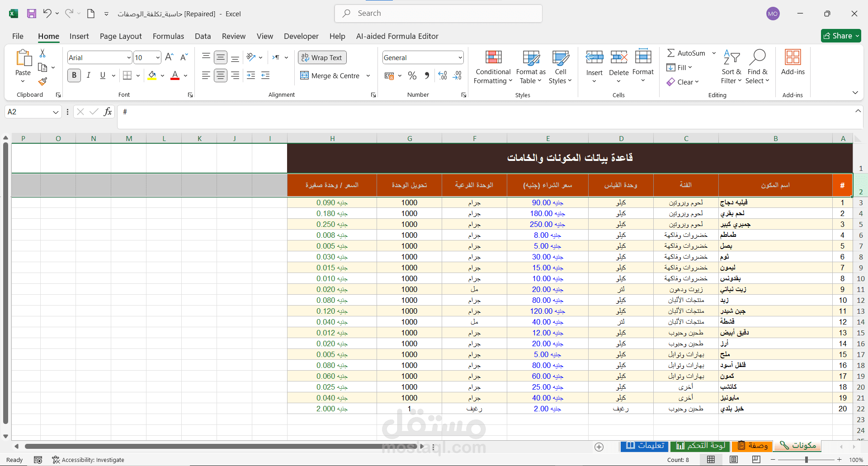Switch to the تعليمات sheet tab
The height and width of the screenshot is (466, 868).
tap(645, 446)
